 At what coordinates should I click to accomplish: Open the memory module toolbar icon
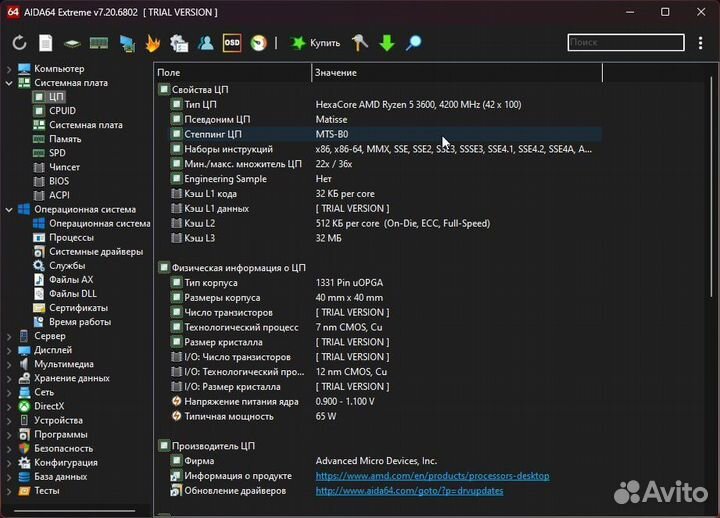(99, 43)
